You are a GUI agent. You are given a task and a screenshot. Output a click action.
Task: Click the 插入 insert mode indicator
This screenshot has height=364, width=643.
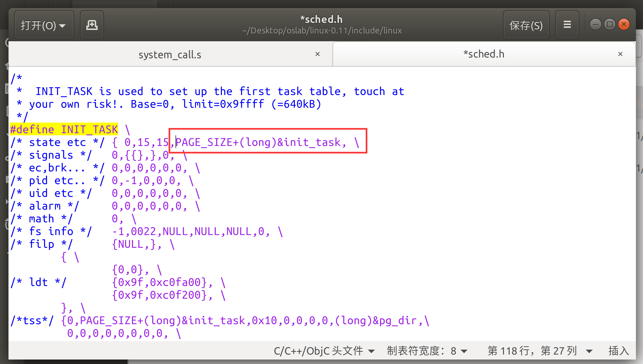(x=618, y=351)
